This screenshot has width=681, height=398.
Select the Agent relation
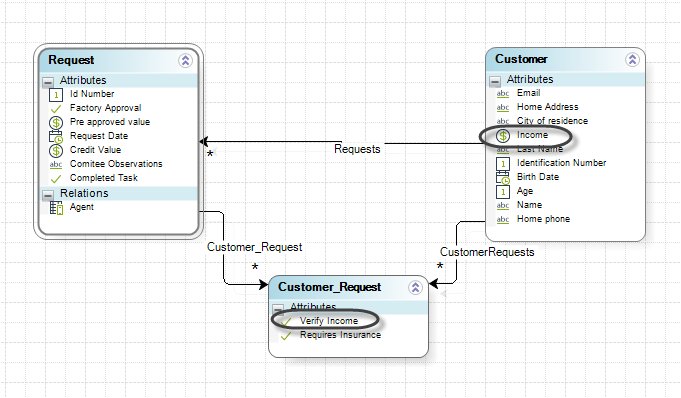82,207
